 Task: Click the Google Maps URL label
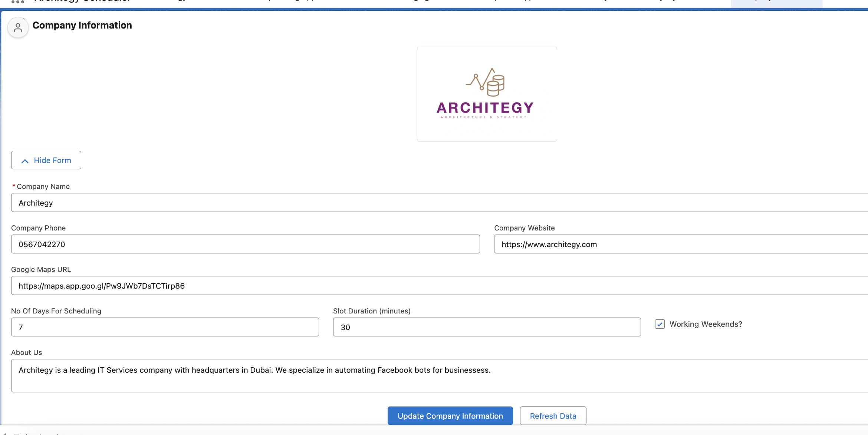[41, 269]
